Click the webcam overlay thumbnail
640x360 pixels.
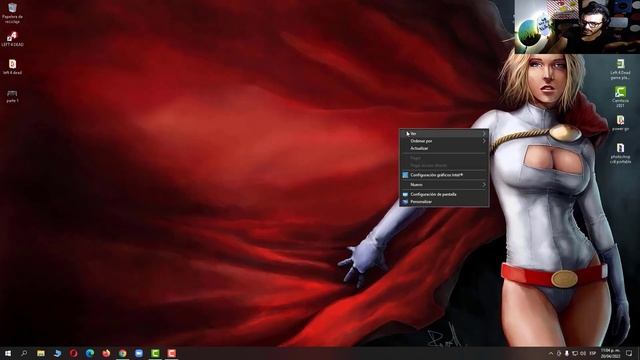pyautogui.click(x=577, y=27)
